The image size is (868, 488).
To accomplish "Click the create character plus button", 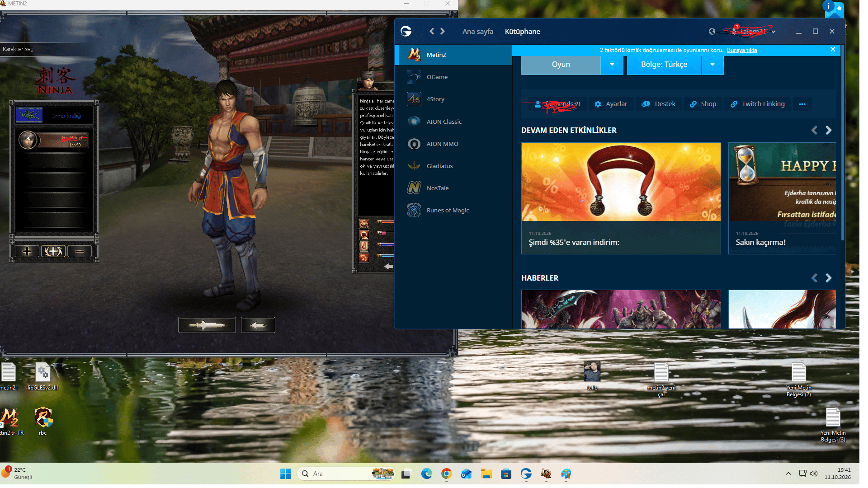I will tap(27, 251).
